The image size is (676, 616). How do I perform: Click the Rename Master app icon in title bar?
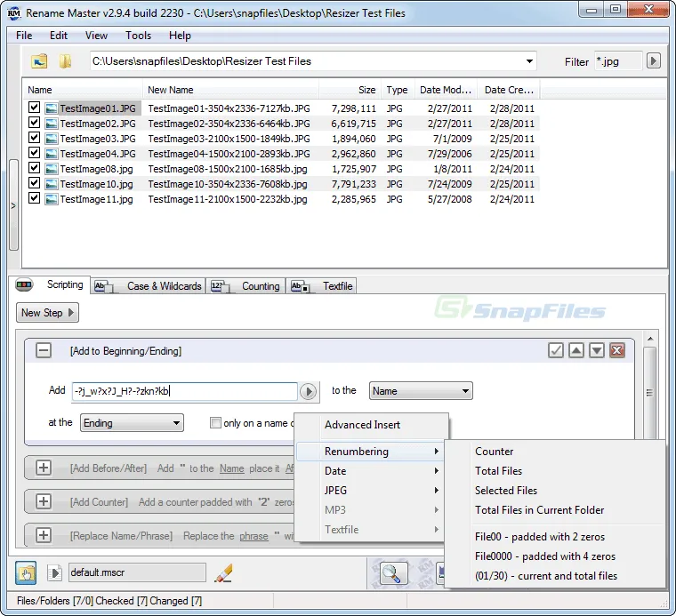14,13
